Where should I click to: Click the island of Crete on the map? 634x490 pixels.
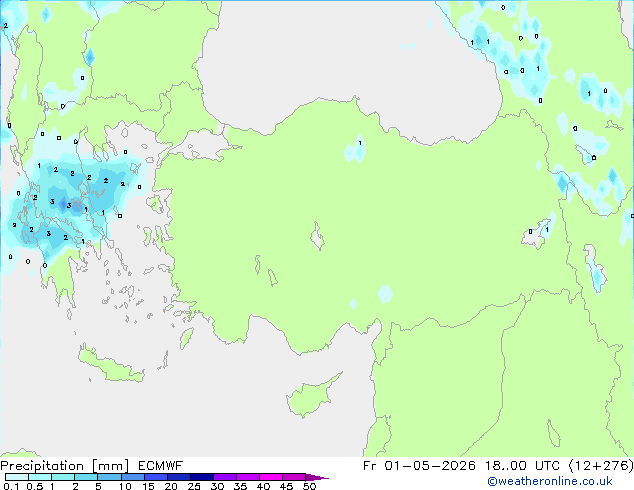point(111,365)
